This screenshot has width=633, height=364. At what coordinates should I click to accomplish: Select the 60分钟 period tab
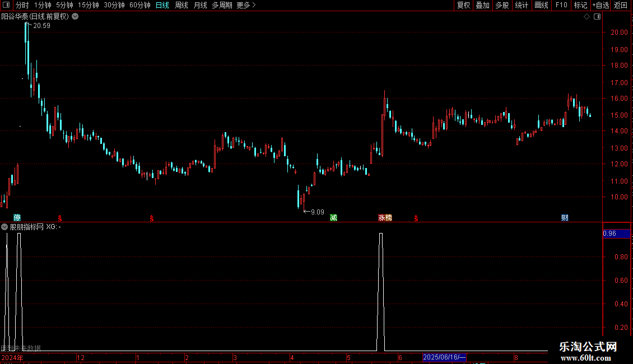[x=139, y=5]
